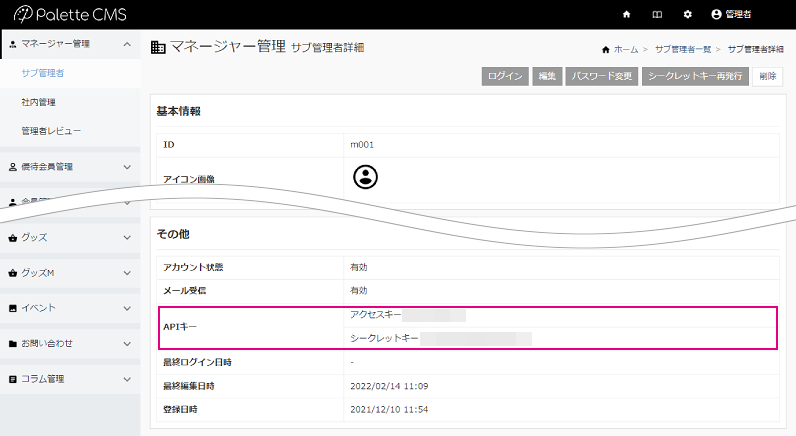Screen dimensions: 796x436
Task: Open the settings gear icon in top bar
Action: 687,14
